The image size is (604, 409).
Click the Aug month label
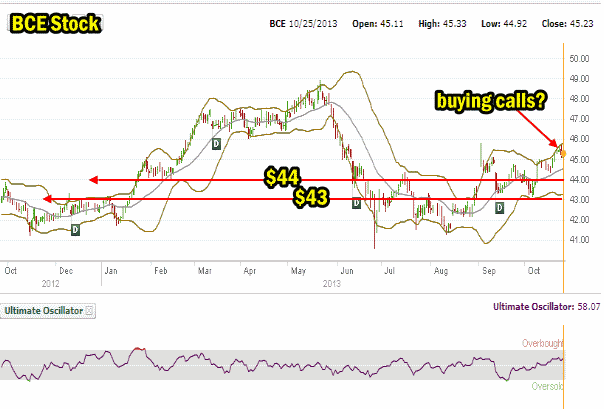[x=441, y=271]
